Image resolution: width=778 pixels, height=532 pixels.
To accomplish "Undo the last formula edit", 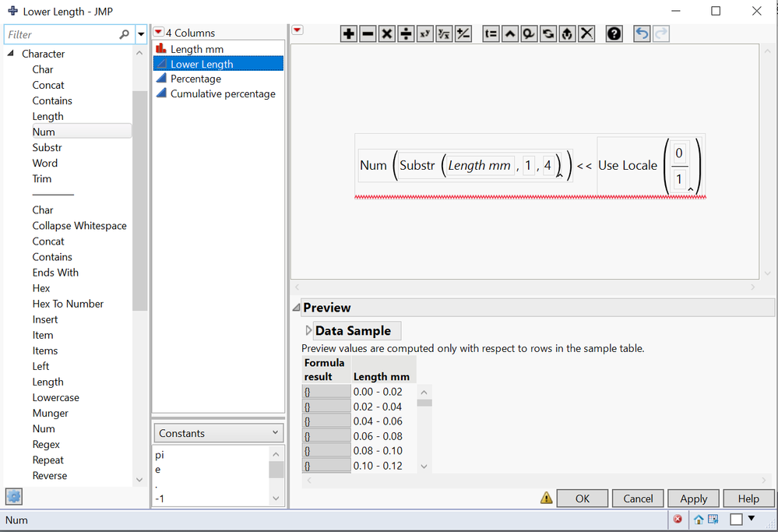I will click(642, 33).
